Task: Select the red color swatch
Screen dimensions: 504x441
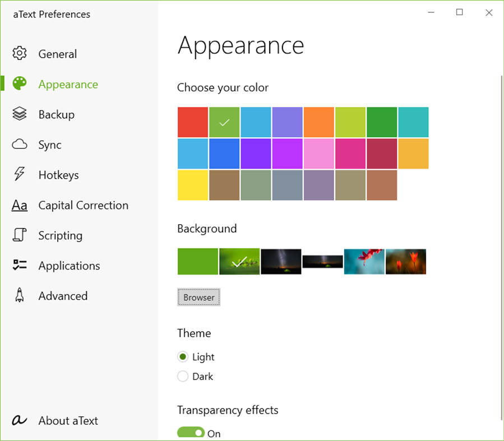Action: pyautogui.click(x=192, y=122)
